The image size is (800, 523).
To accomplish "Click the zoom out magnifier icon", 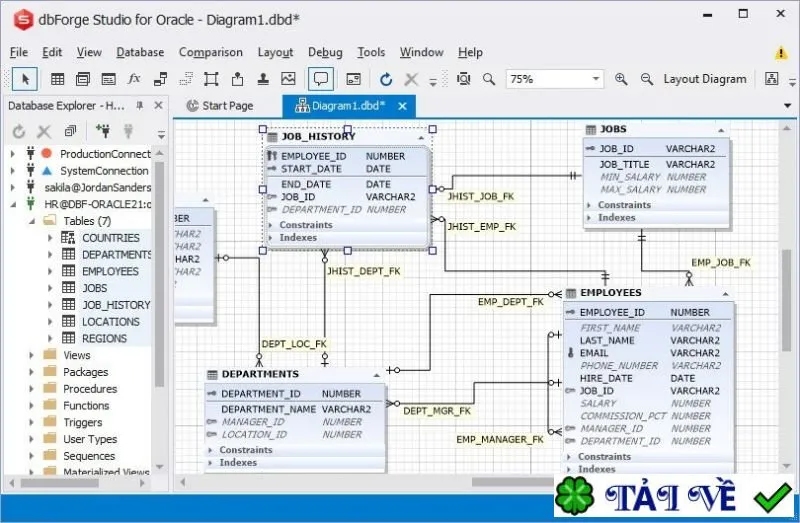I will point(646,79).
